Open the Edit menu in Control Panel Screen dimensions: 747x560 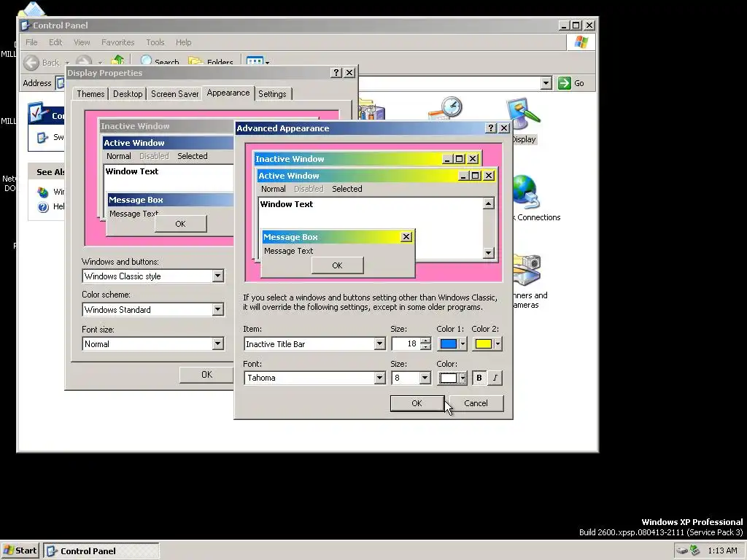pyautogui.click(x=55, y=42)
